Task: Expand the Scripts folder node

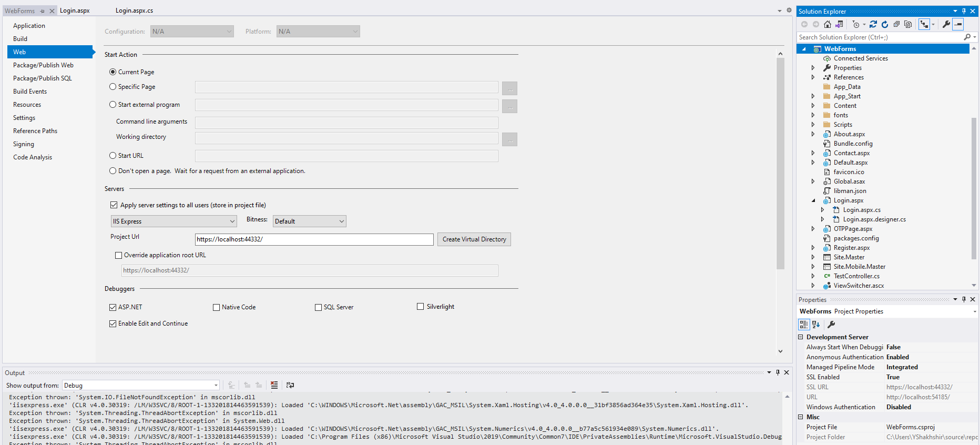Action: click(813, 125)
